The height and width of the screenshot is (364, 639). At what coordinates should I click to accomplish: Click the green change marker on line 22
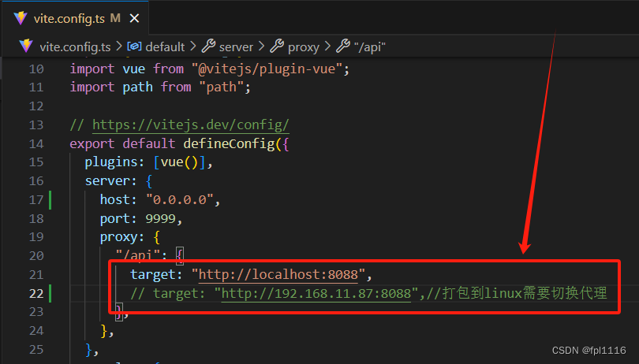pos(50,294)
